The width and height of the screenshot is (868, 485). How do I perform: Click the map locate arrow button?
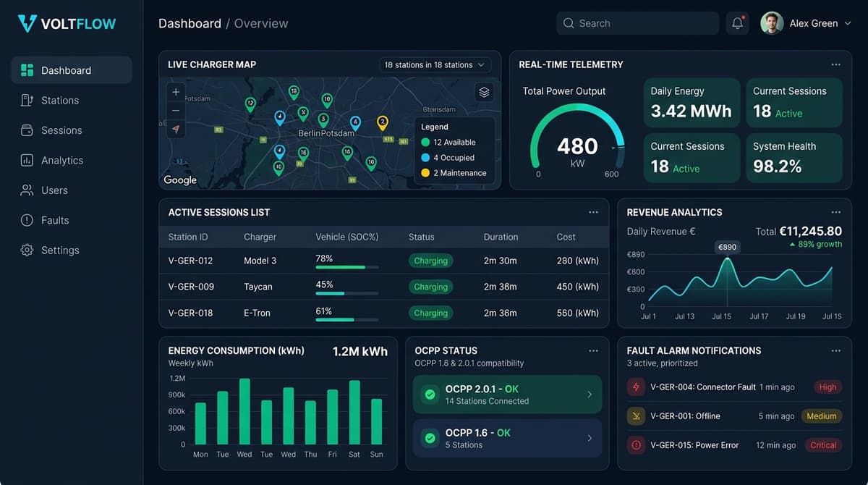175,129
